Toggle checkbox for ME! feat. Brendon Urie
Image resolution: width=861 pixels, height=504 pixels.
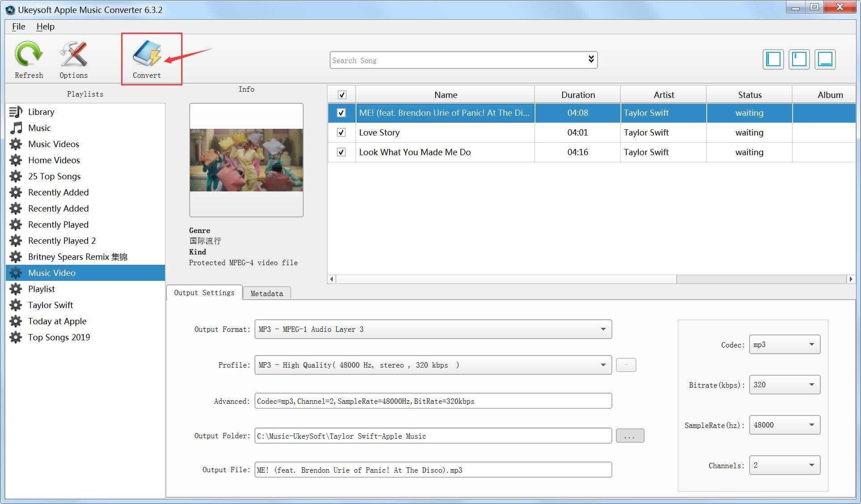click(340, 112)
